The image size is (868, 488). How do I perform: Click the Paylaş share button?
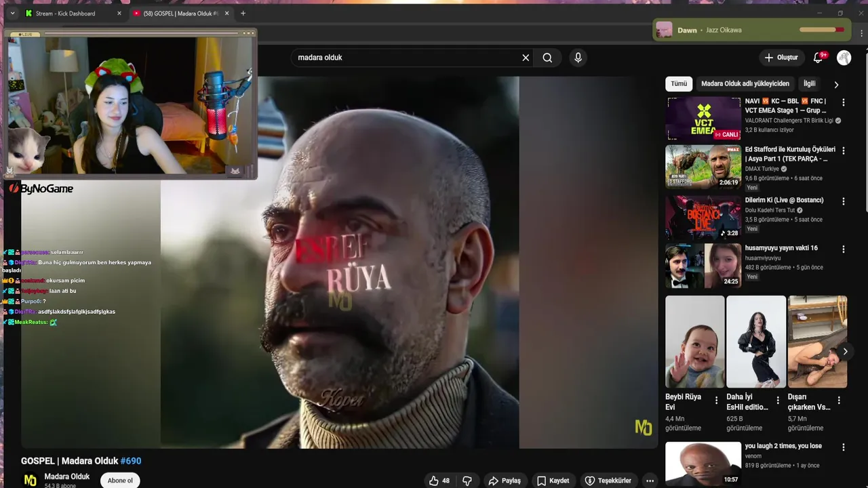tap(505, 481)
